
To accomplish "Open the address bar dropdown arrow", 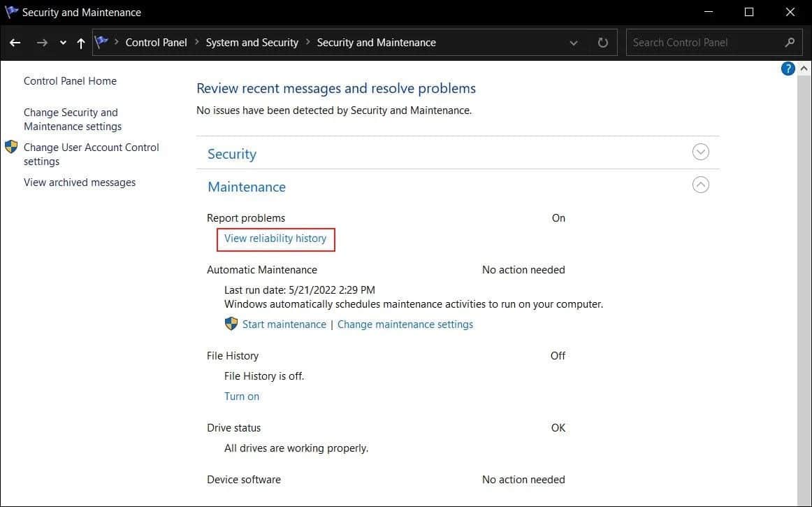I will (x=573, y=42).
